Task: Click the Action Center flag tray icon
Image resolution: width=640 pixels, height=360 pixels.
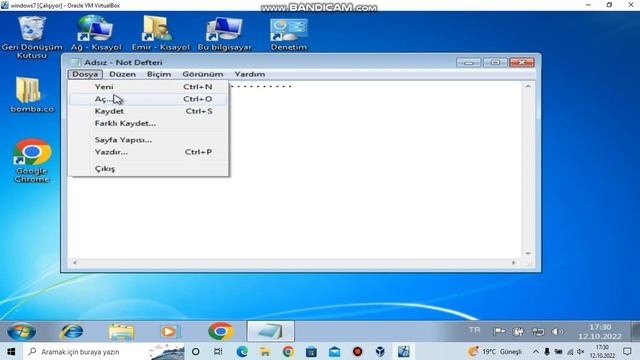Action: (499, 331)
